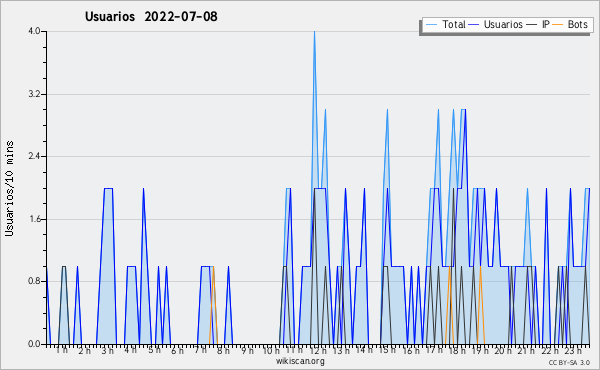Click the '19 h' x-axis label

click(480, 351)
